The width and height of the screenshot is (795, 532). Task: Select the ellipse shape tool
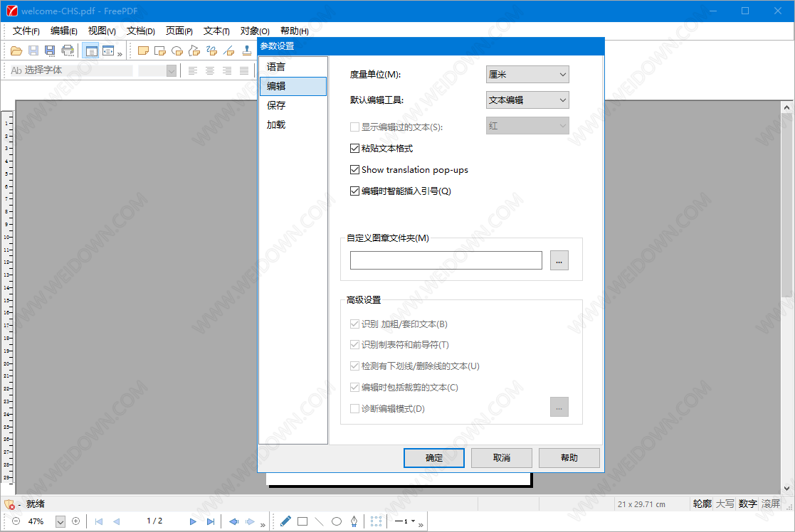[337, 521]
